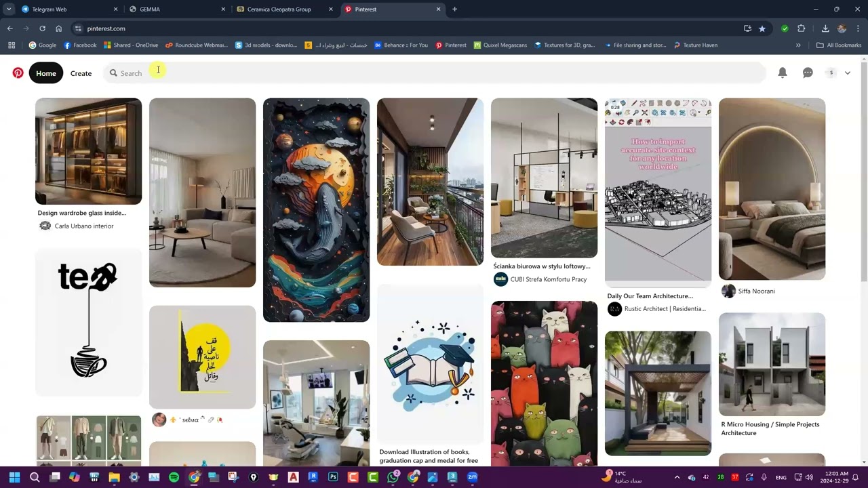Open the Extensions puzzle icon
The width and height of the screenshot is (868, 488).
tap(802, 28)
